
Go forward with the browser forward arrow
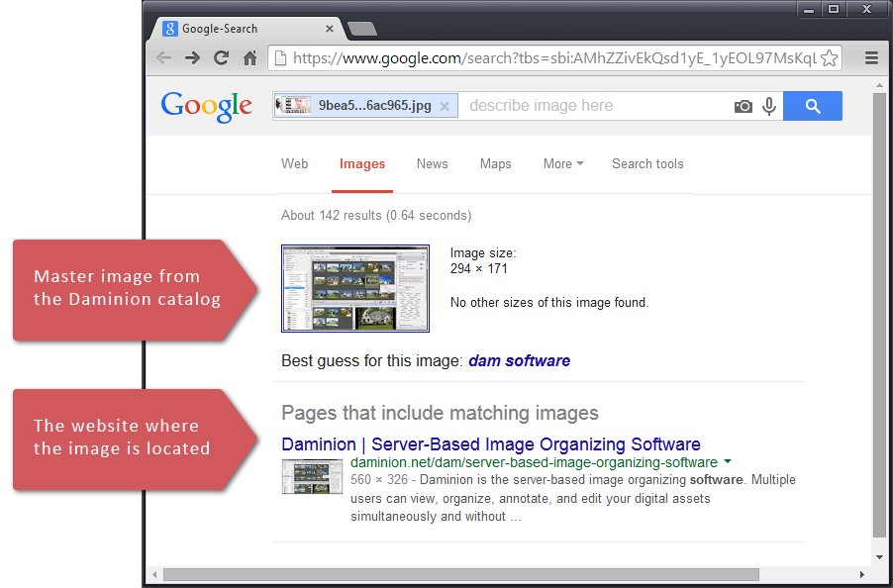(x=192, y=58)
